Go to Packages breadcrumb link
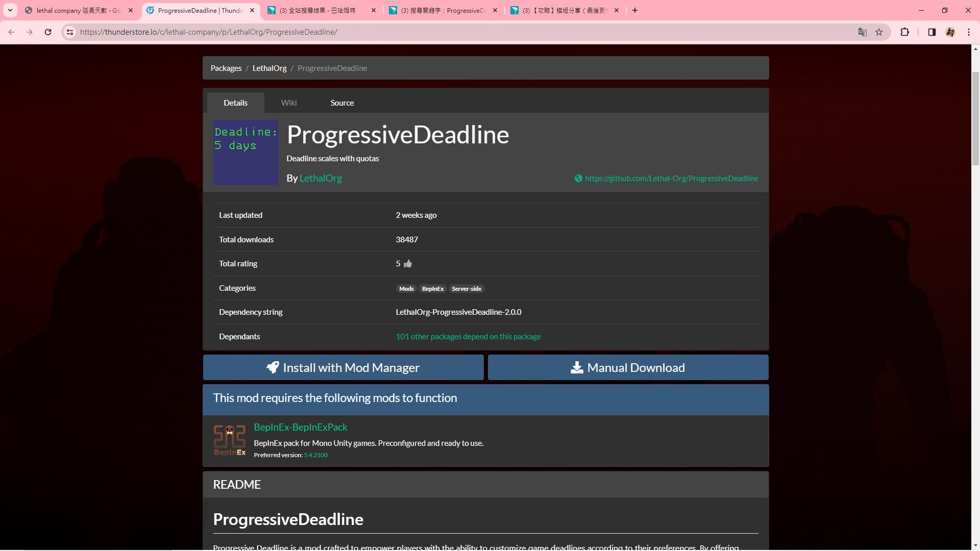 tap(226, 68)
